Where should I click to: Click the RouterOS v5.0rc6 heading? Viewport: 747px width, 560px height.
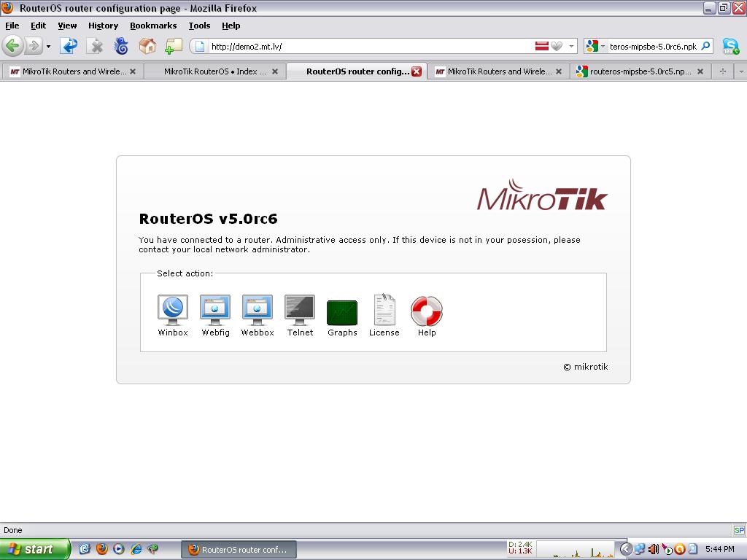point(208,219)
